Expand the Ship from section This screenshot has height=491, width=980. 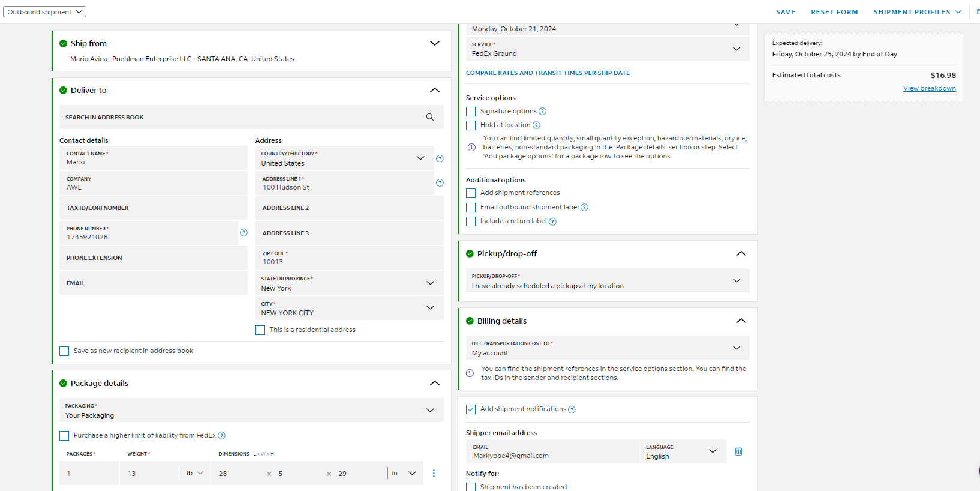click(x=435, y=43)
